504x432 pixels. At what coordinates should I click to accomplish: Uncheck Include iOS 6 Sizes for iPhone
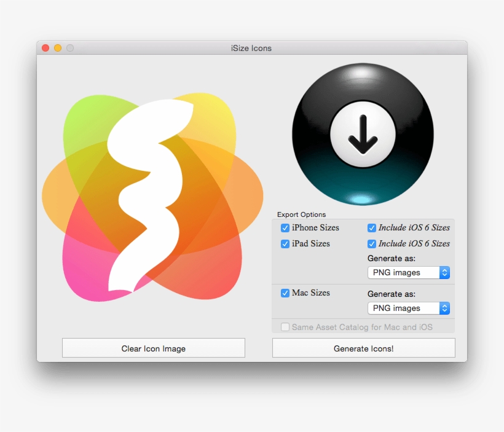tap(372, 227)
